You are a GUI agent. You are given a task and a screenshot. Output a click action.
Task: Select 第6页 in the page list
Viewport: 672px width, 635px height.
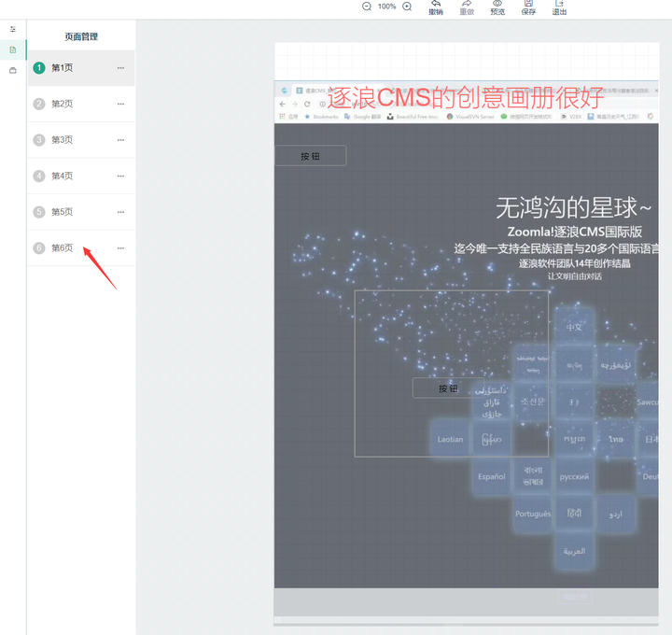click(x=81, y=247)
